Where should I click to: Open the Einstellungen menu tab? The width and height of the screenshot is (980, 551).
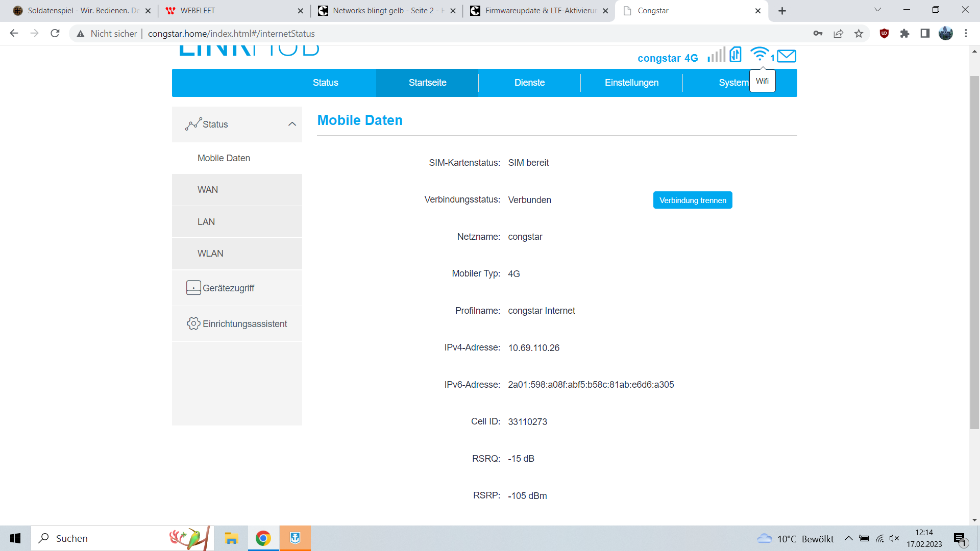(631, 83)
